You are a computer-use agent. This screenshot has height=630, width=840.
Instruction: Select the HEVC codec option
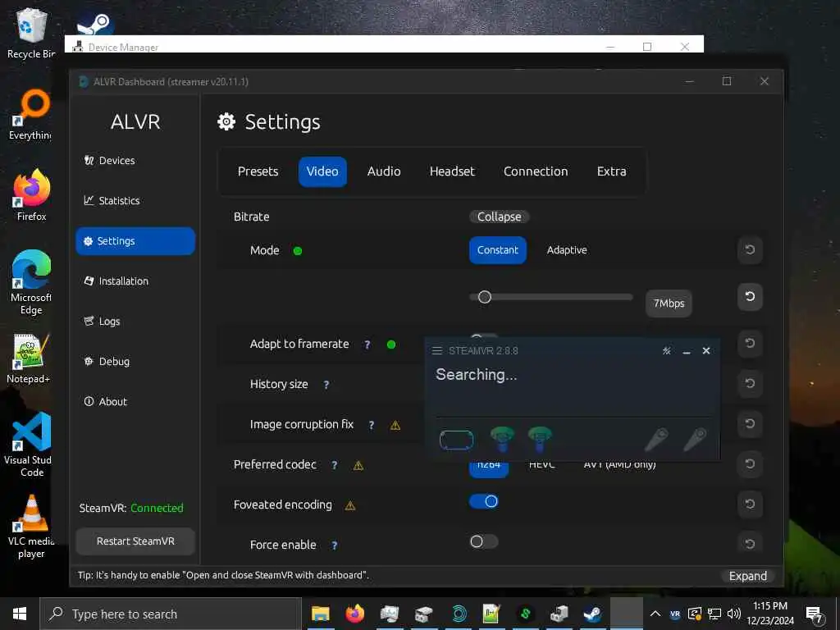541,465
